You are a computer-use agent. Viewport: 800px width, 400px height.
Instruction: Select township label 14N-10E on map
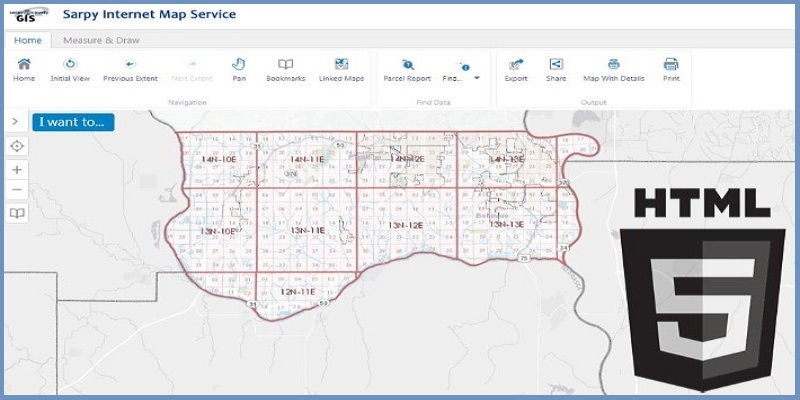(x=218, y=159)
